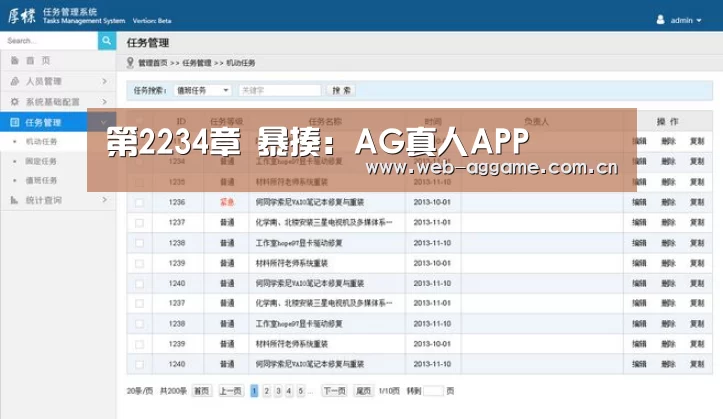723x419 pixels.
Task: Click the 任务搜索 label
Action: 150,90
